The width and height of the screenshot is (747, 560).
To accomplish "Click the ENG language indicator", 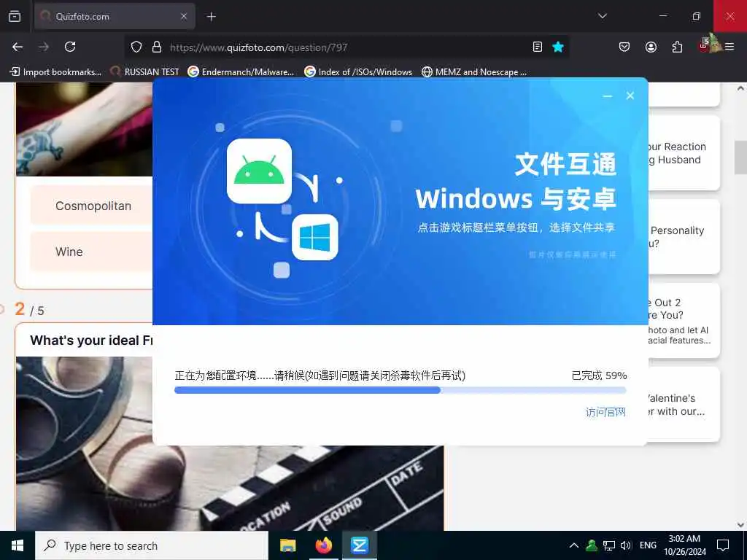I will (x=648, y=545).
